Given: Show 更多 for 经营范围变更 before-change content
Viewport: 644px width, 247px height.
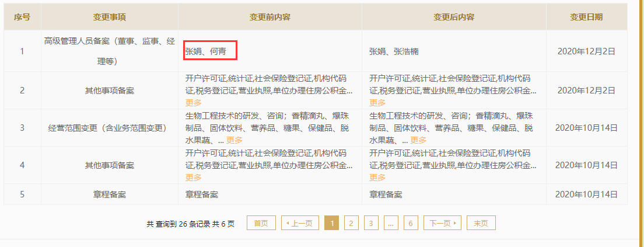Looking at the screenshot, I should coord(235,140).
